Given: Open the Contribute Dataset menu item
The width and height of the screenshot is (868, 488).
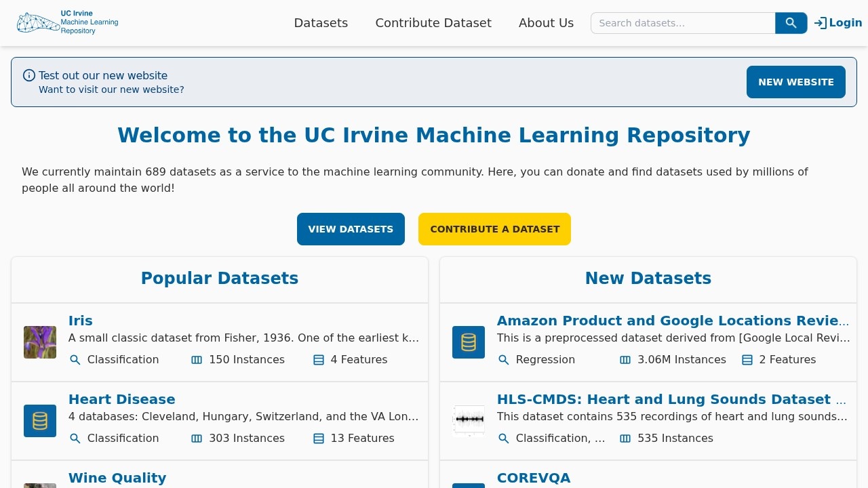Looking at the screenshot, I should coord(433,23).
